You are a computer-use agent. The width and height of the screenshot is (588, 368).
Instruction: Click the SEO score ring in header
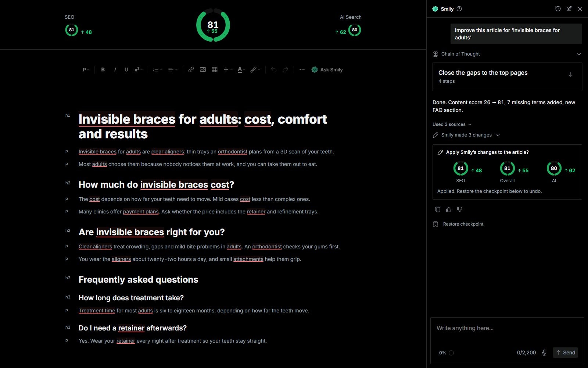click(72, 30)
